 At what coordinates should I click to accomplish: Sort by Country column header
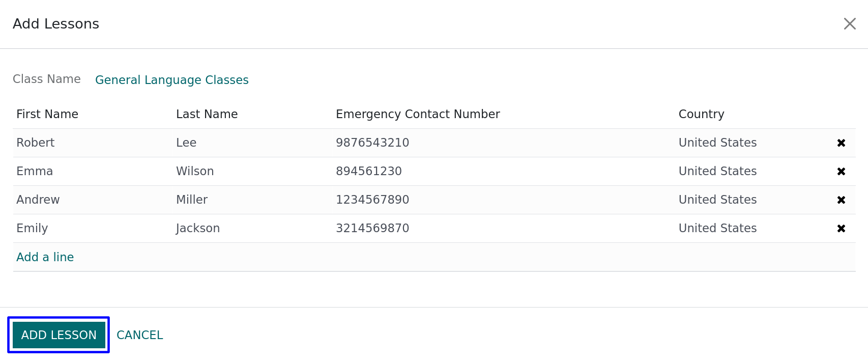click(x=701, y=114)
